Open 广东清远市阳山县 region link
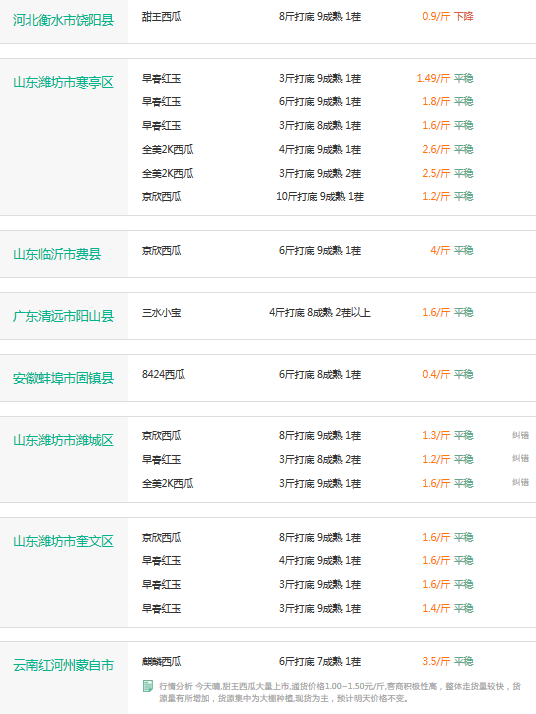Screen dimensions: 536x714 click(63, 316)
